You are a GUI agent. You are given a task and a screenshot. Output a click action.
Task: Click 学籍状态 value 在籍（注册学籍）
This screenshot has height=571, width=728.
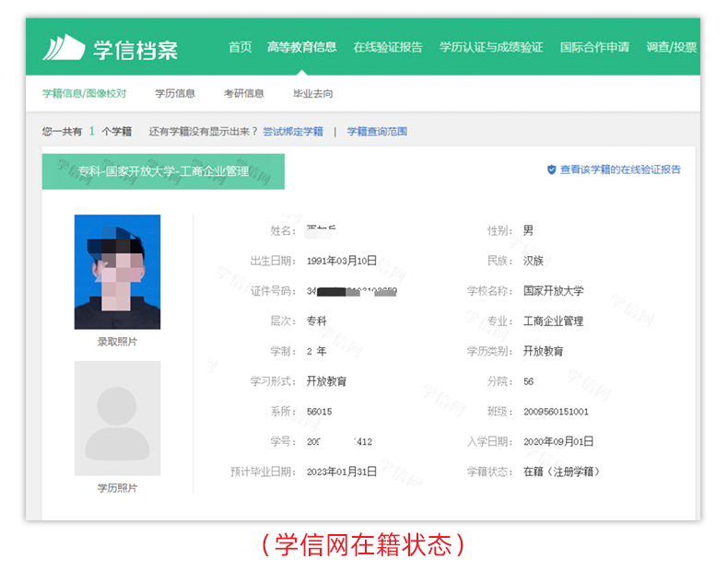pos(562,472)
